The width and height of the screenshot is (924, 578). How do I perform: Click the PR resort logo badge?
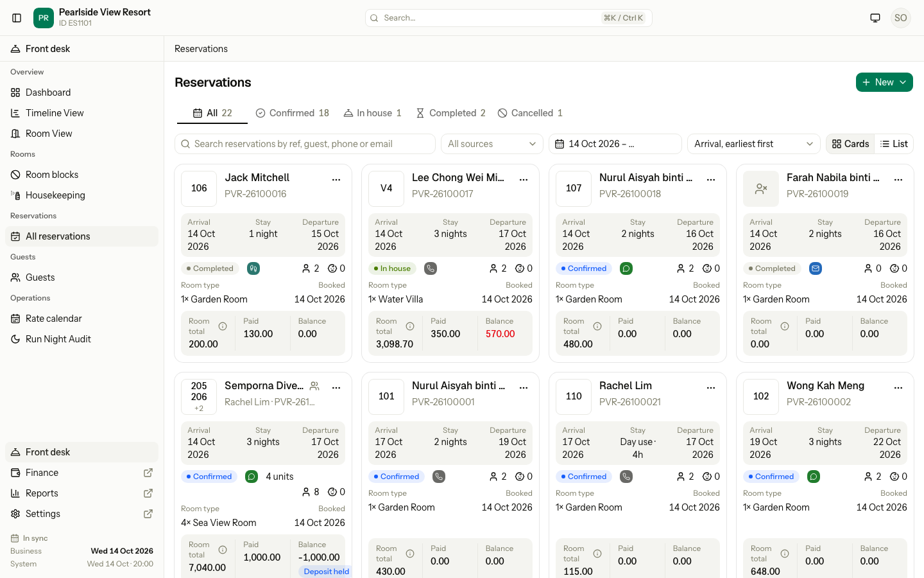(44, 18)
